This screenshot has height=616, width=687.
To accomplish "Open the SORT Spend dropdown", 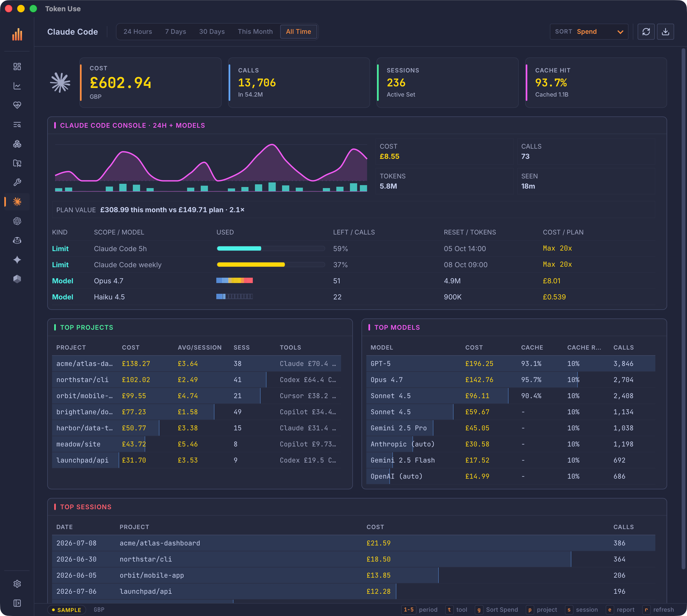I will tap(589, 31).
